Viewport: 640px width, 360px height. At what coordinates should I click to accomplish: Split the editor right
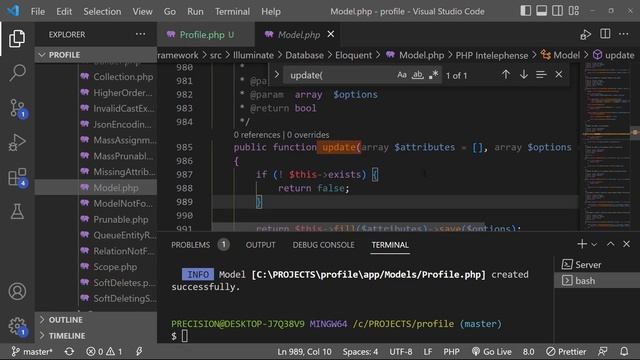[605, 34]
